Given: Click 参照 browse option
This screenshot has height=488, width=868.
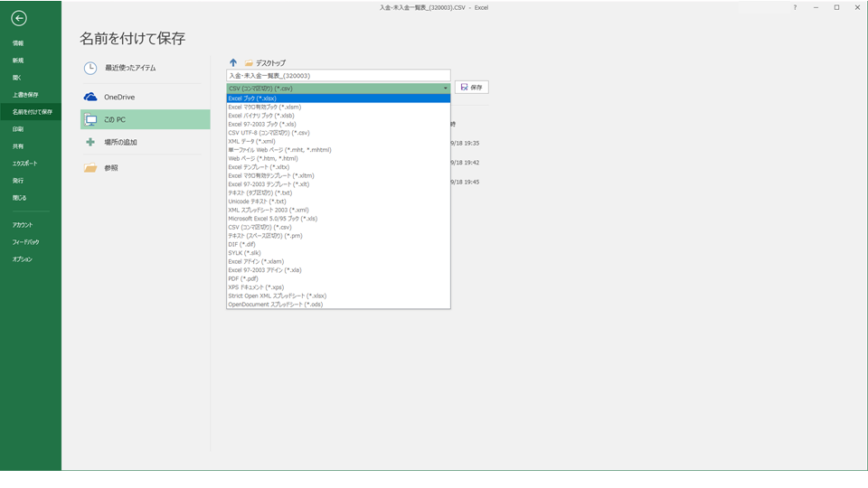Looking at the screenshot, I should [145, 168].
